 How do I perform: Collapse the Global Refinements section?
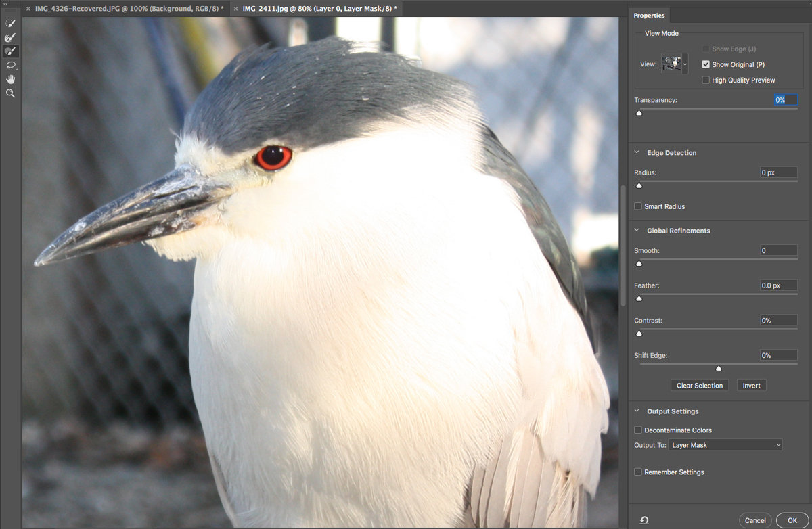click(x=637, y=231)
